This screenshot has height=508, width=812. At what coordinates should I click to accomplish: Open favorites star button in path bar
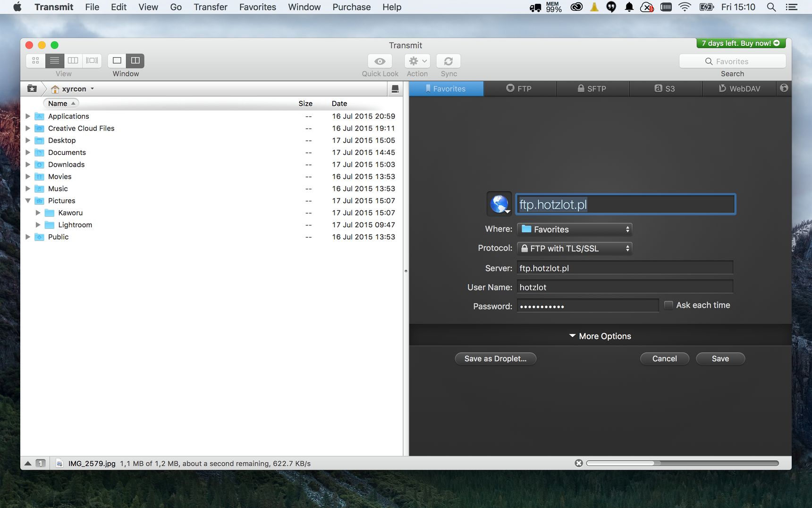tap(32, 89)
